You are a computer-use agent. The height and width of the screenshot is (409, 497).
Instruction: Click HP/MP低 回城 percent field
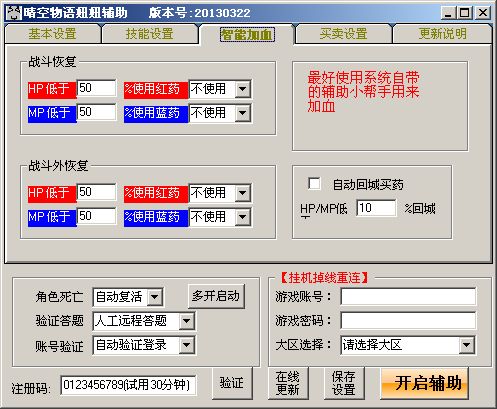376,208
